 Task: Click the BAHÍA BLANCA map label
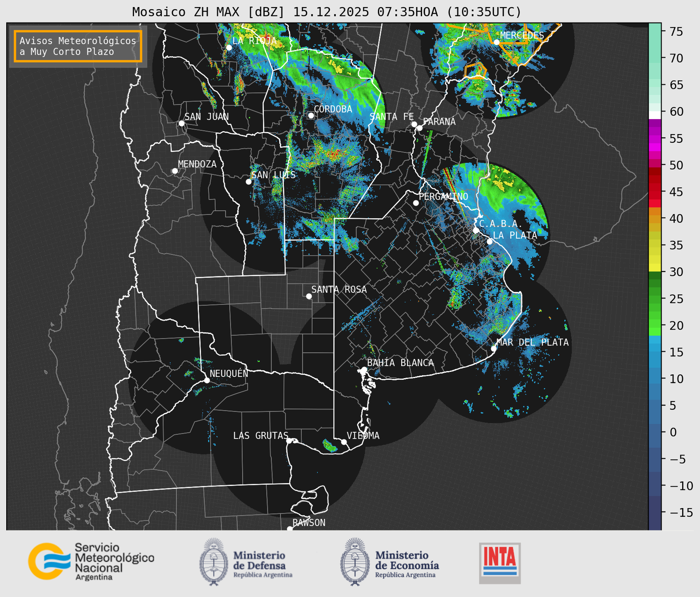pos(400,363)
